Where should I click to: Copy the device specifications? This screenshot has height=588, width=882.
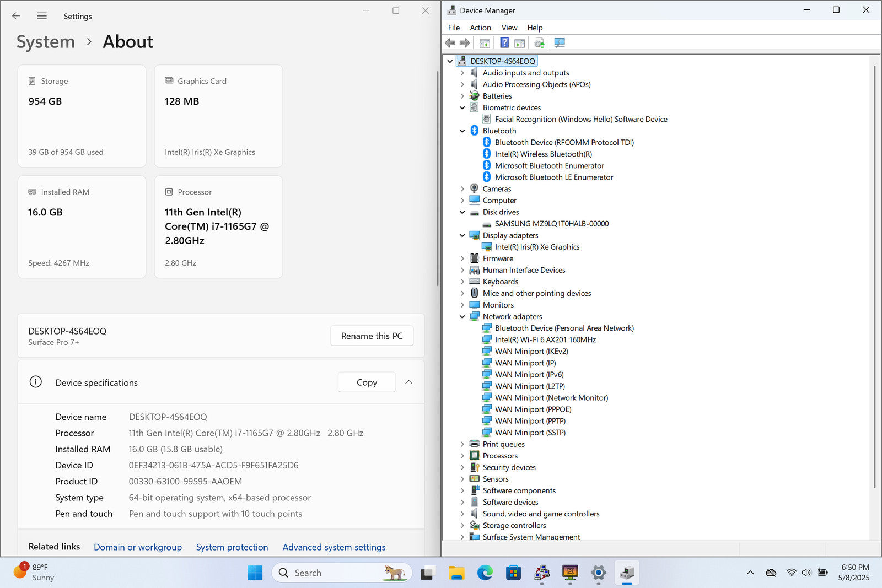pos(367,382)
